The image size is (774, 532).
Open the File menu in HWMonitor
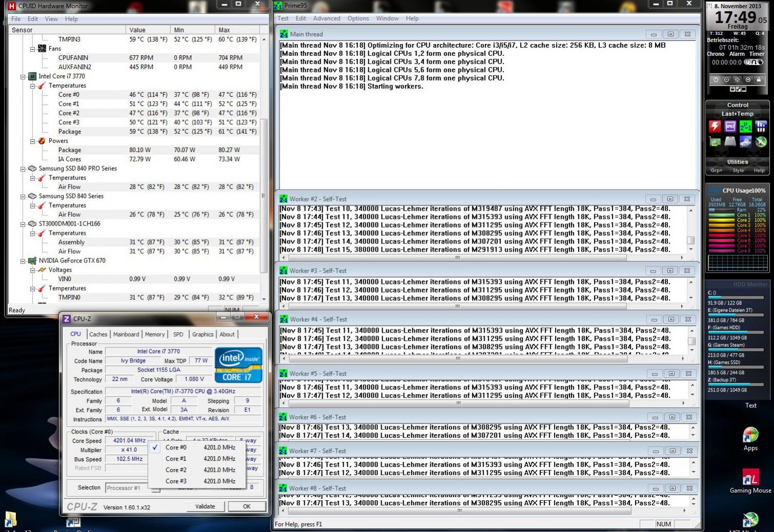(16, 19)
